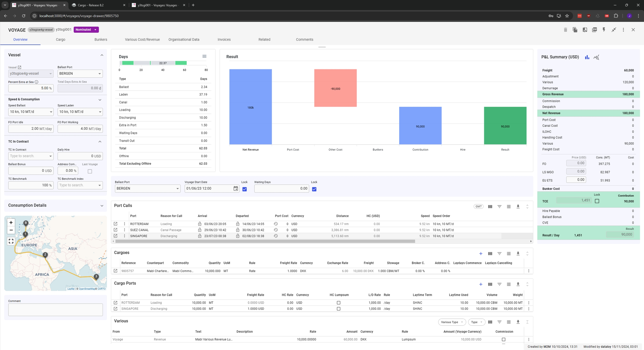Click the Days panel hamburger menu icon

point(204,56)
